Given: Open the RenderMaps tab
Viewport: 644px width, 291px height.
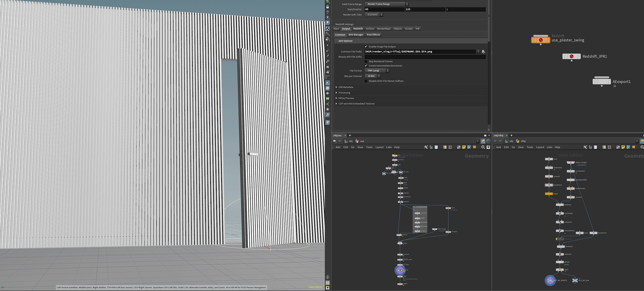Looking at the screenshot, I should 384,29.
